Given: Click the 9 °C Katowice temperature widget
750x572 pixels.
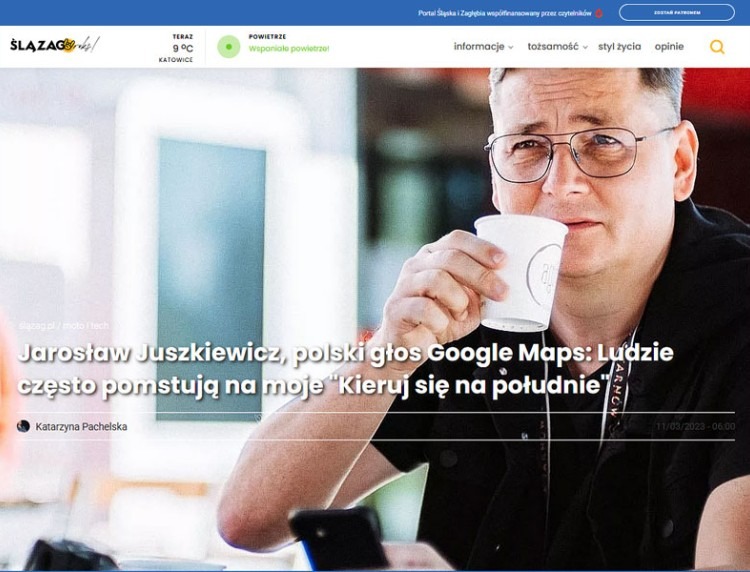Looking at the screenshot, I should pos(176,48).
